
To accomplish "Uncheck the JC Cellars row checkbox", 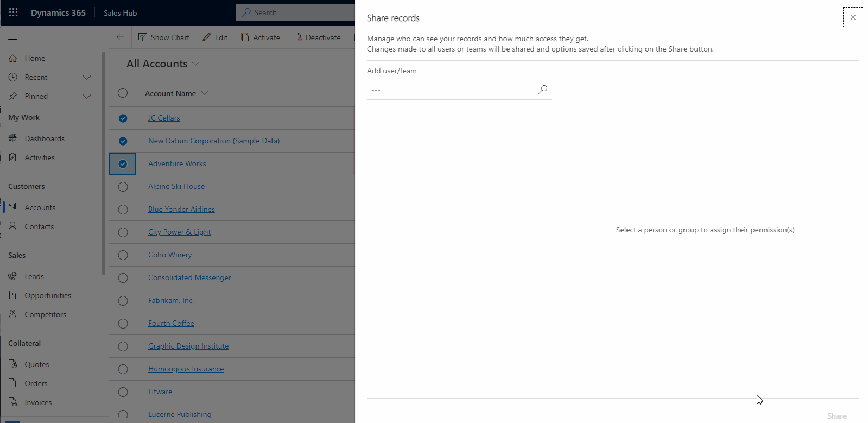I will [123, 118].
